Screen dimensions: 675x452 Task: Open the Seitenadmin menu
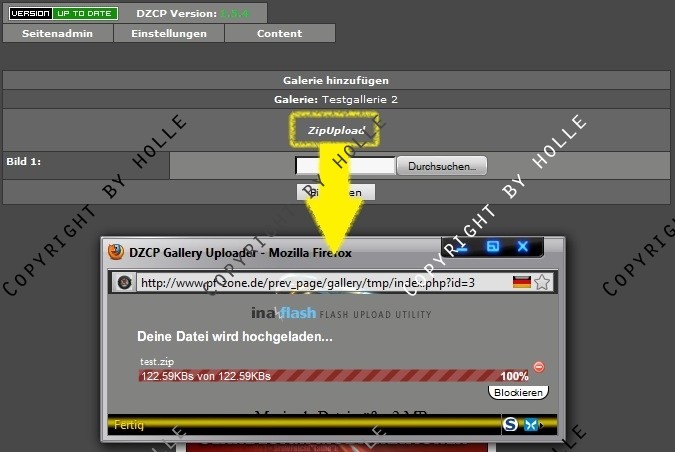click(x=58, y=33)
